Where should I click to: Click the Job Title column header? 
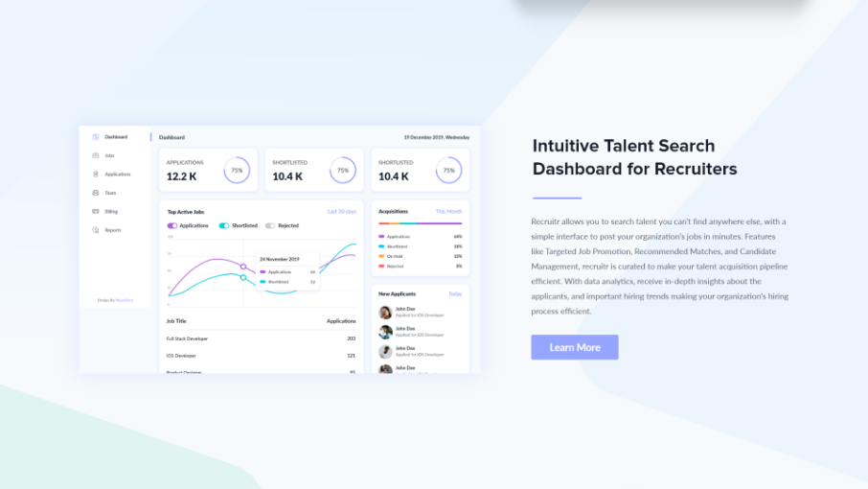click(176, 321)
